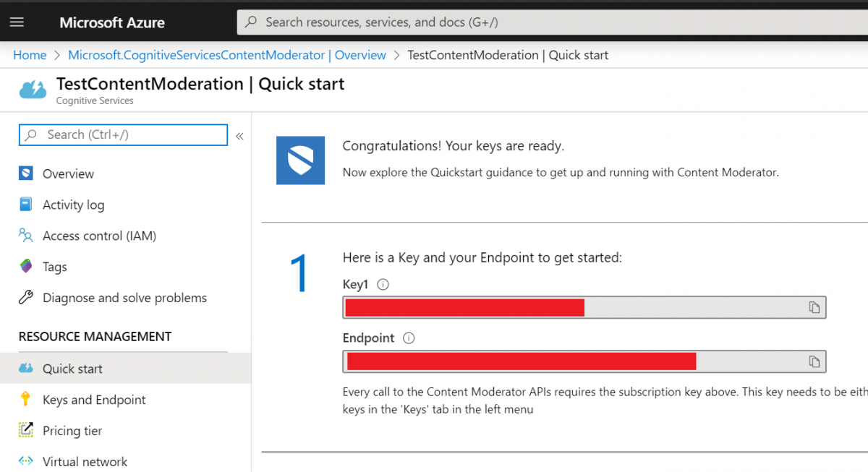Click the TestContentModeration | Quick start page title

tap(200, 84)
